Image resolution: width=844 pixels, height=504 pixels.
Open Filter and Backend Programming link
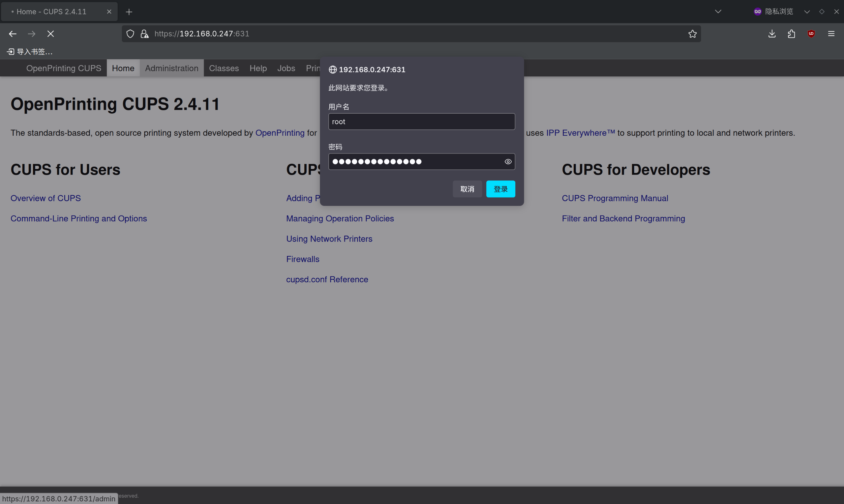coord(623,219)
